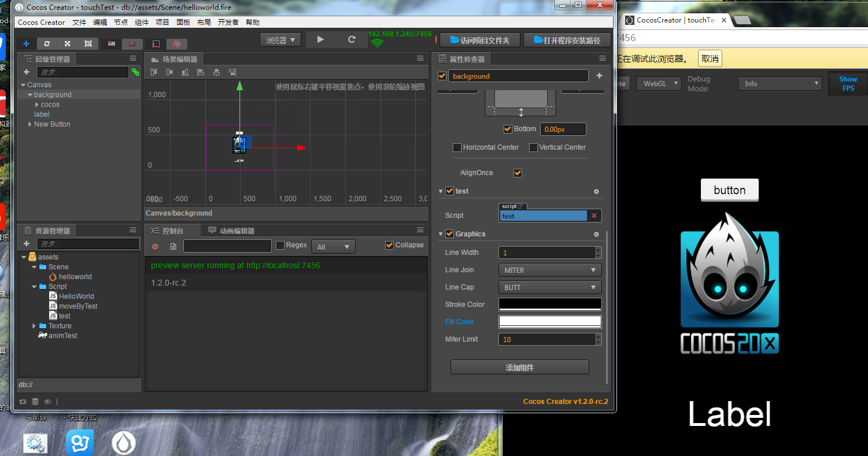Click the Line Width input field
The image size is (868, 456).
[x=546, y=253]
